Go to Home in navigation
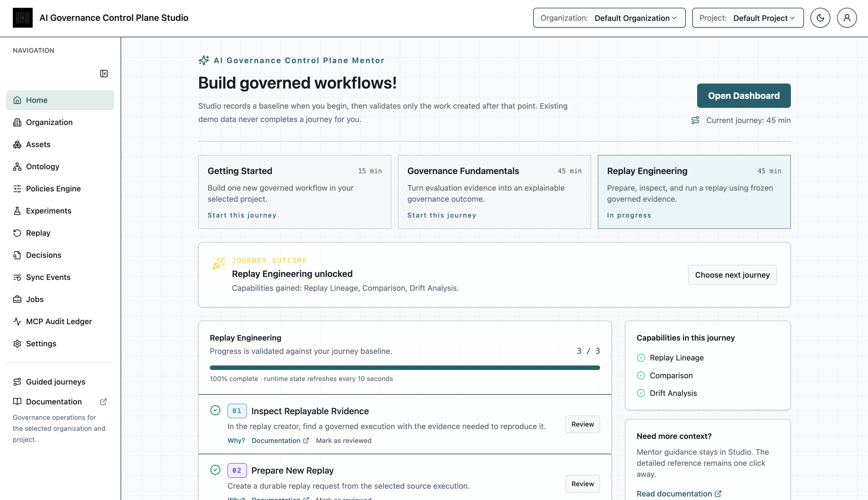 tap(60, 100)
